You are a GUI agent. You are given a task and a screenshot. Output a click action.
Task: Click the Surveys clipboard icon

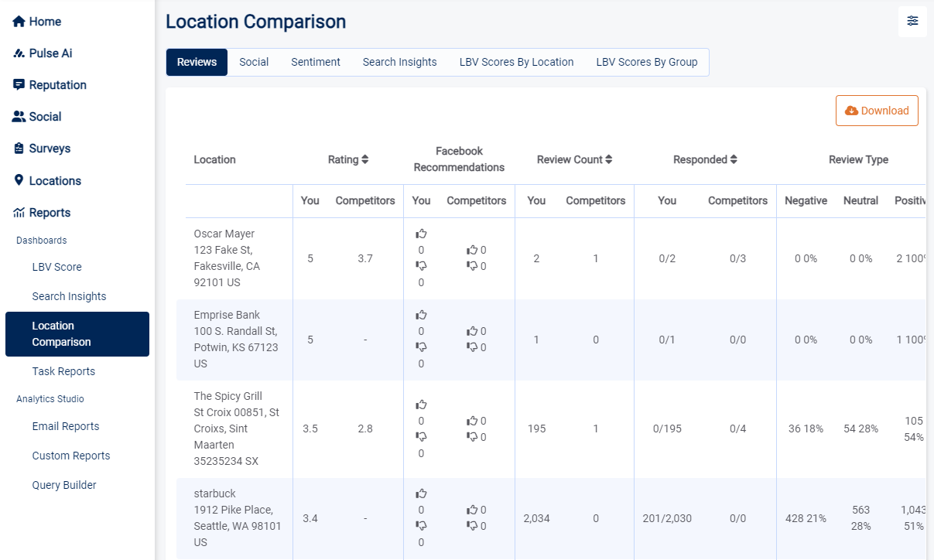[19, 149]
